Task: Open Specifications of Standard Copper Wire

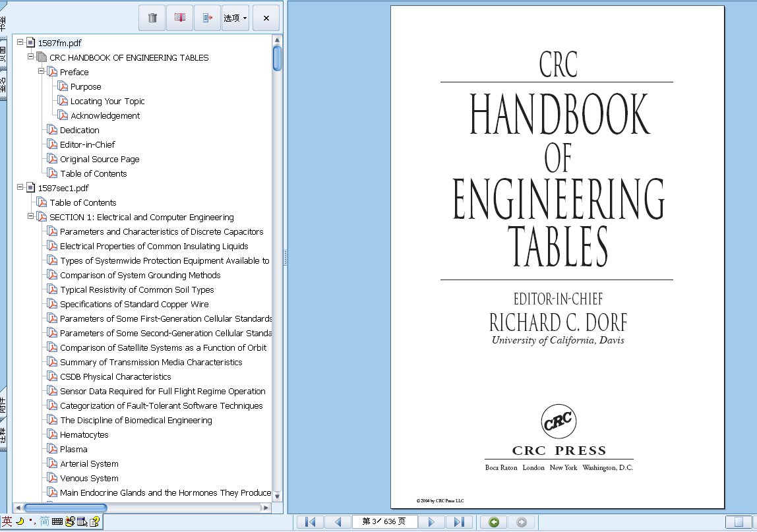Action: point(135,304)
